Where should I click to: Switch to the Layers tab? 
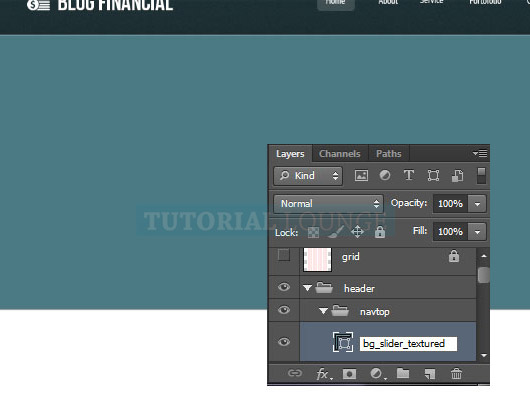coord(290,154)
